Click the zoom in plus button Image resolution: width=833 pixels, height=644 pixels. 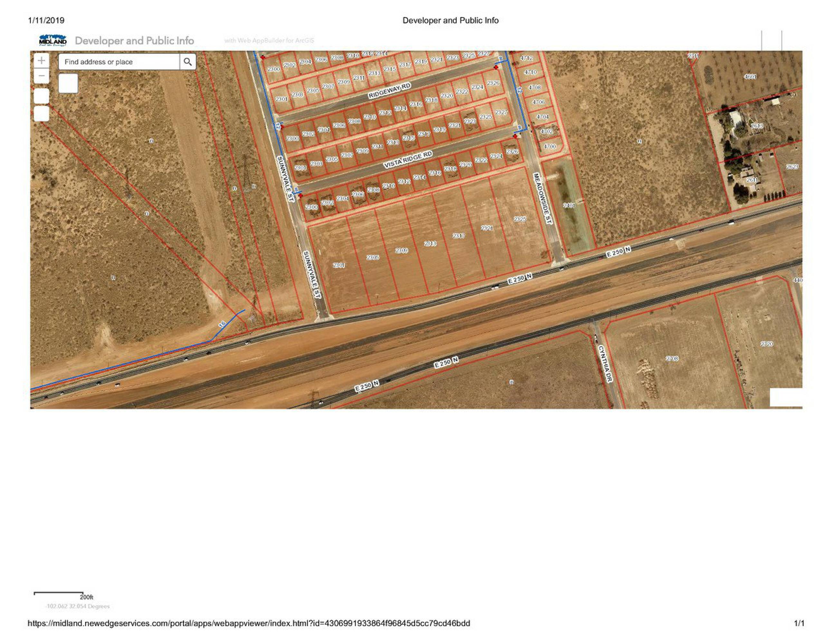click(x=42, y=60)
